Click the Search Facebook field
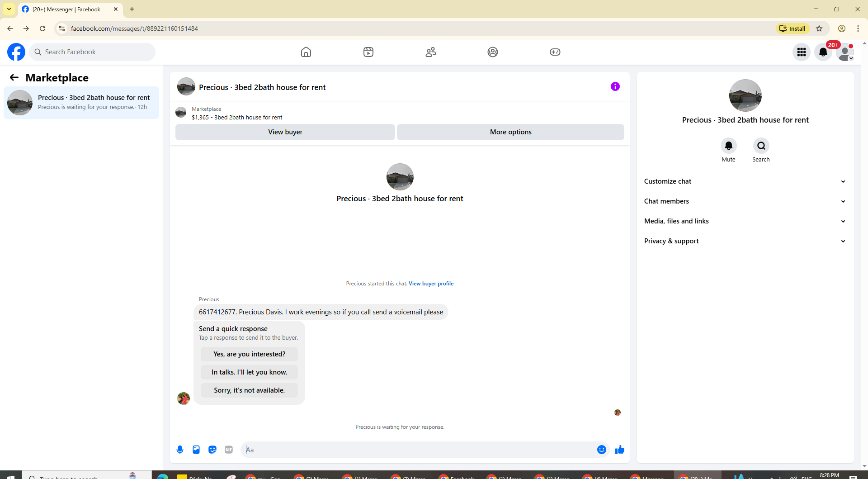868x479 pixels. (x=92, y=52)
